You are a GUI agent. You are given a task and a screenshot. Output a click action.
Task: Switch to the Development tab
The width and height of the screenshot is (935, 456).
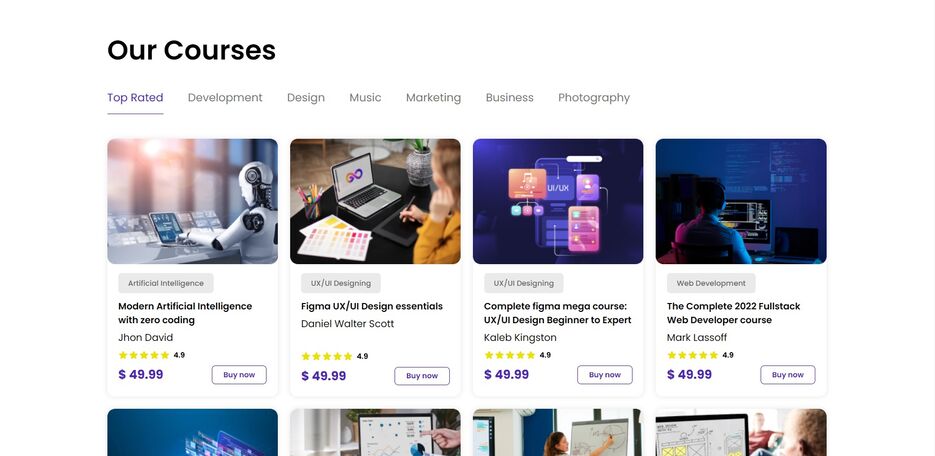click(x=225, y=98)
